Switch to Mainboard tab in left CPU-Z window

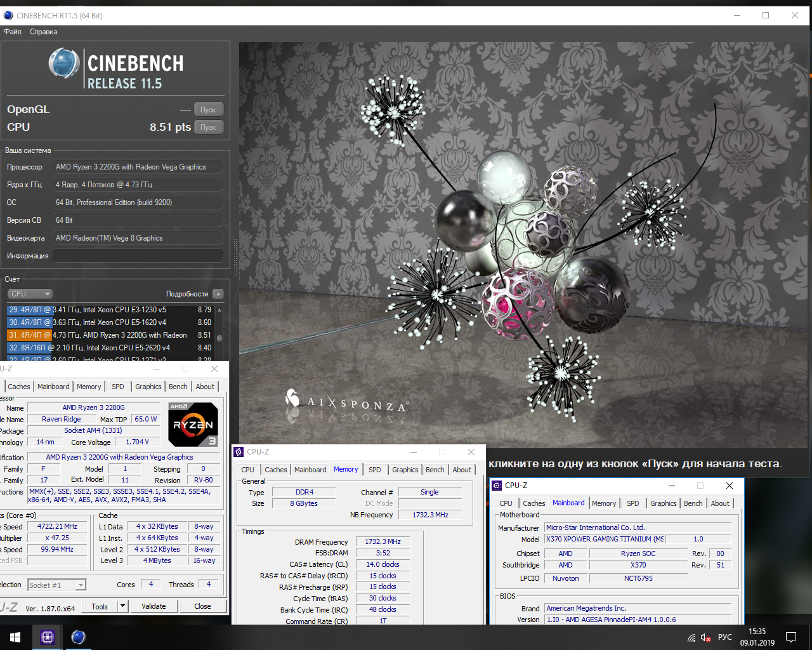pos(53,387)
